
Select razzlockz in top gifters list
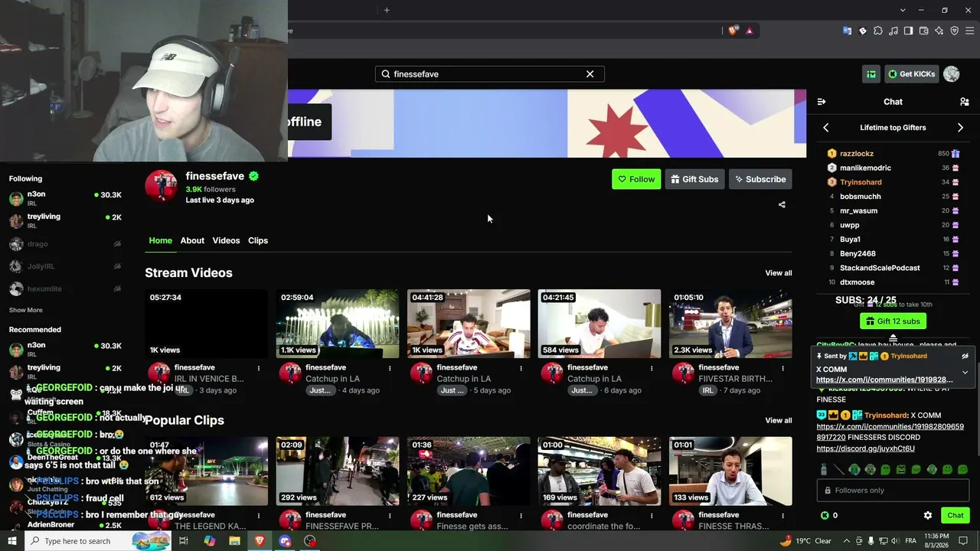pyautogui.click(x=857, y=154)
